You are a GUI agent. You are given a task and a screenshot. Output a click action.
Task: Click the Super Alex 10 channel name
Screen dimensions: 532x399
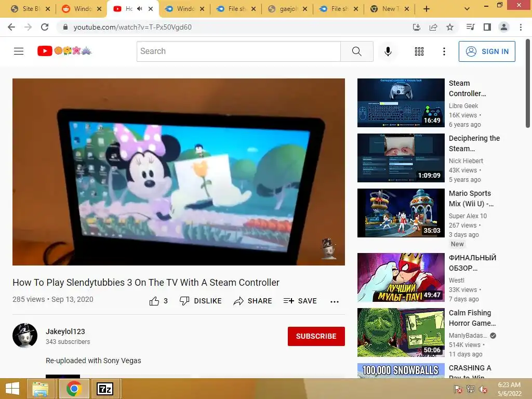pyautogui.click(x=468, y=216)
